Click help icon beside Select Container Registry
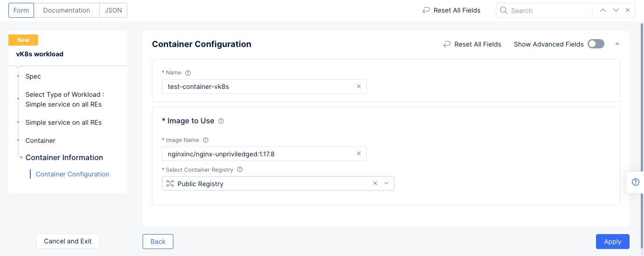The height and width of the screenshot is (256, 644). 240,170
